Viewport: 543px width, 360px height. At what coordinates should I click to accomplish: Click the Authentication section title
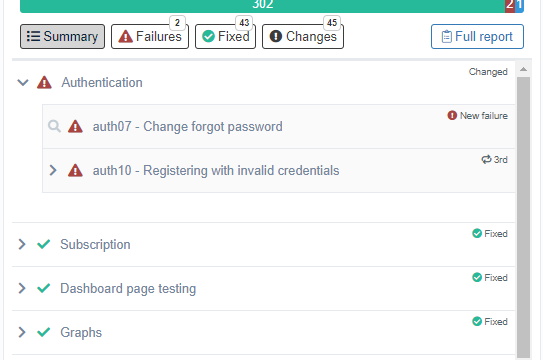(102, 83)
